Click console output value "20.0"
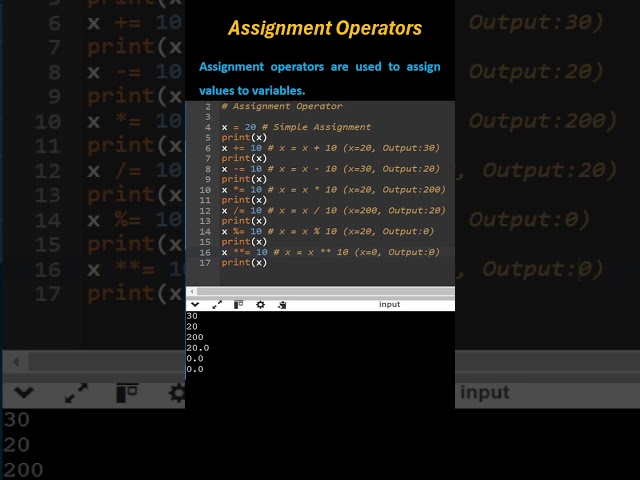The image size is (640, 480). [198, 348]
